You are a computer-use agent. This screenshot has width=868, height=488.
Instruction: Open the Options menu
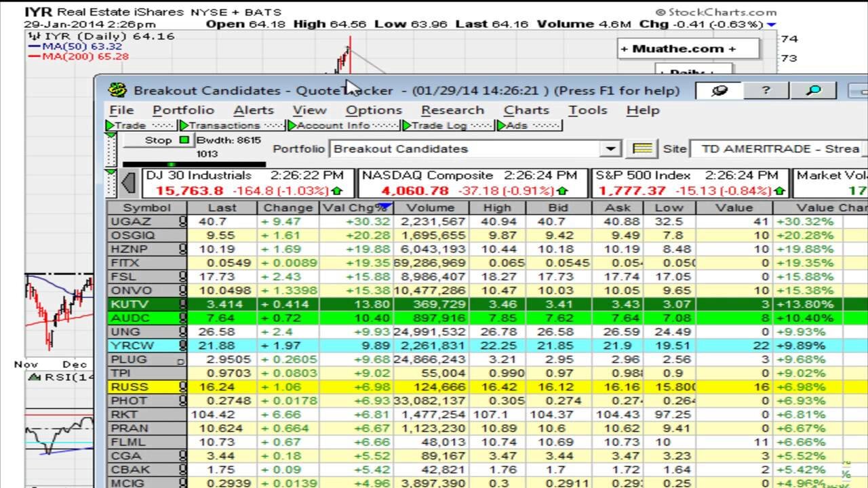374,110
